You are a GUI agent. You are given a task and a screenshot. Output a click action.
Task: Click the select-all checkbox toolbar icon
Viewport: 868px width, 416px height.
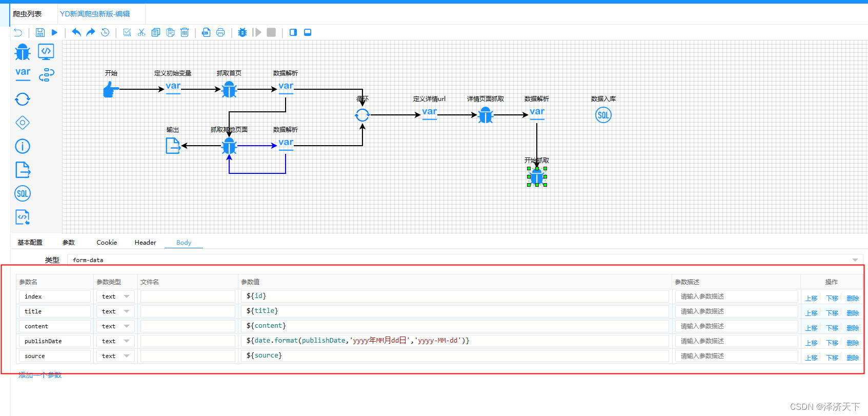coord(127,32)
